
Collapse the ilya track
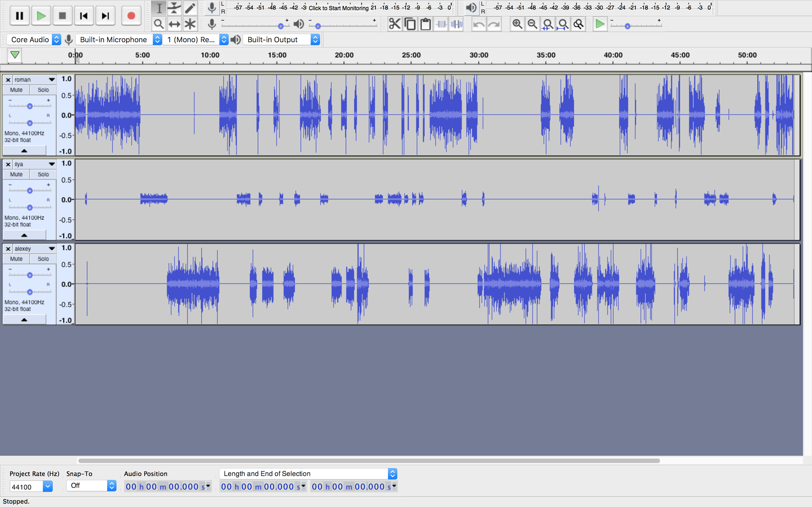(x=24, y=235)
